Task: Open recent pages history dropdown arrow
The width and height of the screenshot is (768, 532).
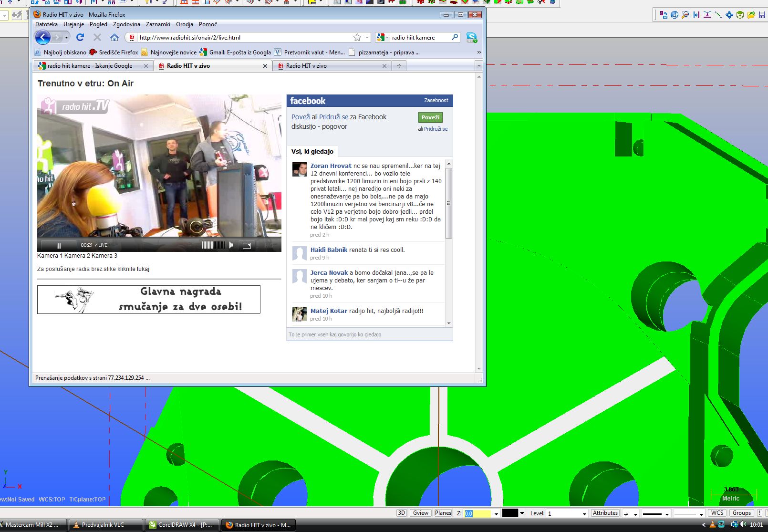Action: pyautogui.click(x=67, y=37)
